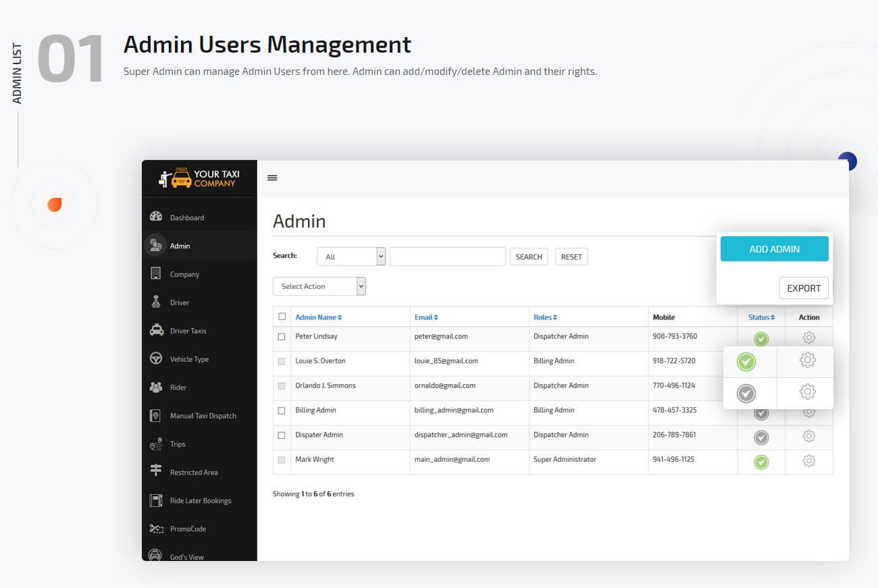Open God's View from the sidebar
The image size is (878, 588).
(x=155, y=556)
